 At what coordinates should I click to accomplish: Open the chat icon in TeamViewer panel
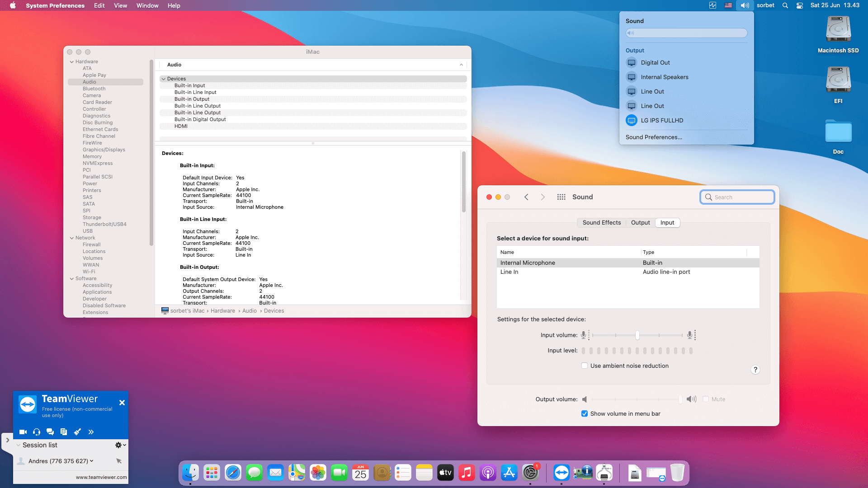coord(50,432)
